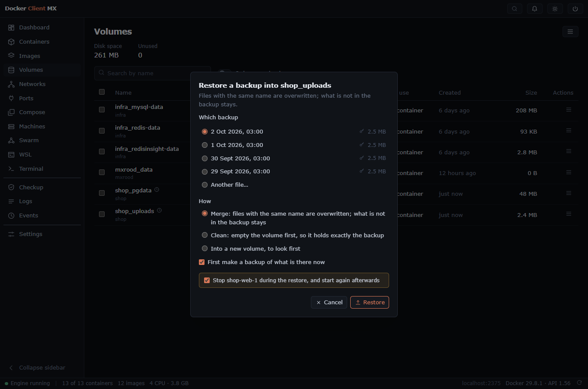Uncheck Stop shop-web-1 during restore
This screenshot has height=389, width=588.
(207, 280)
